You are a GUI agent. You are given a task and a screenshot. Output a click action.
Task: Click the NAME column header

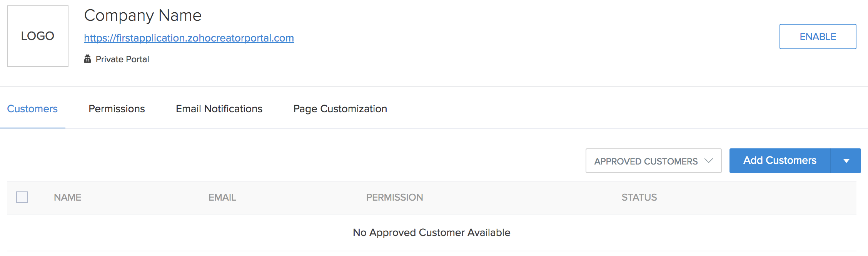[x=67, y=197]
